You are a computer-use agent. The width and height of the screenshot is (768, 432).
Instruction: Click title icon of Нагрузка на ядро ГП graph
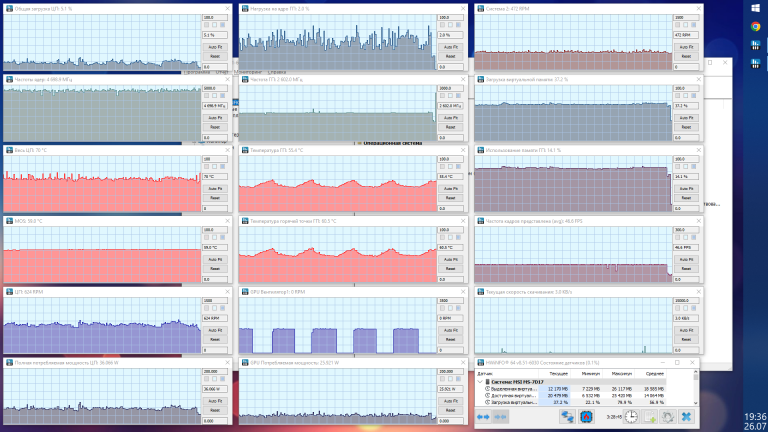click(245, 9)
